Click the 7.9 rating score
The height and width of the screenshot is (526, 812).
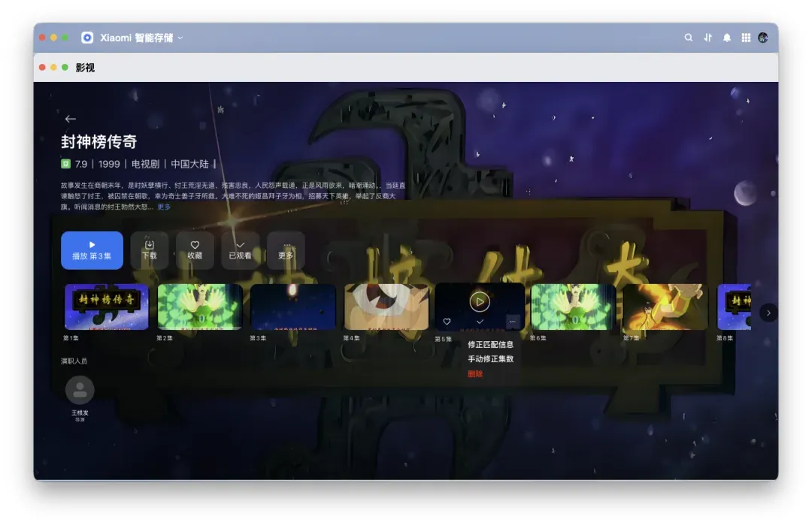pyautogui.click(x=80, y=164)
